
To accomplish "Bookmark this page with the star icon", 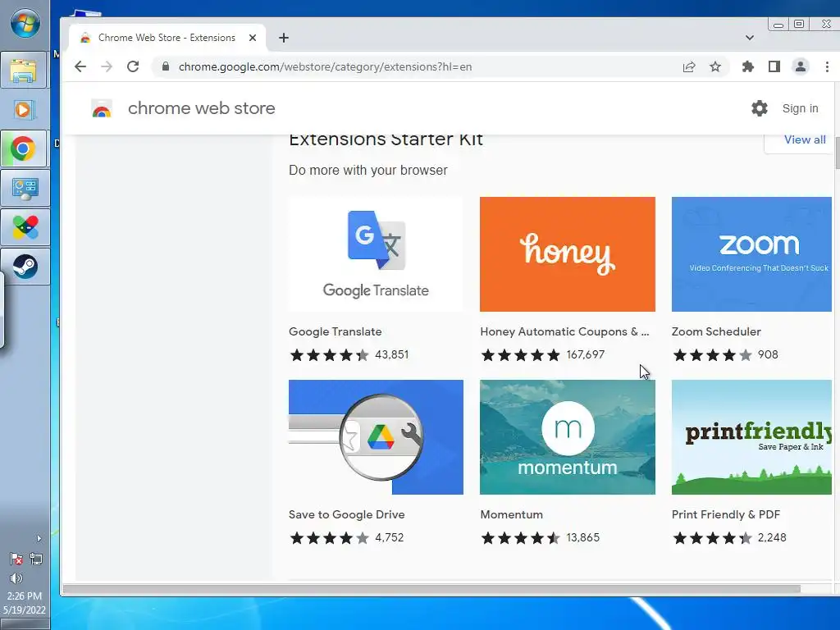I will [x=715, y=66].
